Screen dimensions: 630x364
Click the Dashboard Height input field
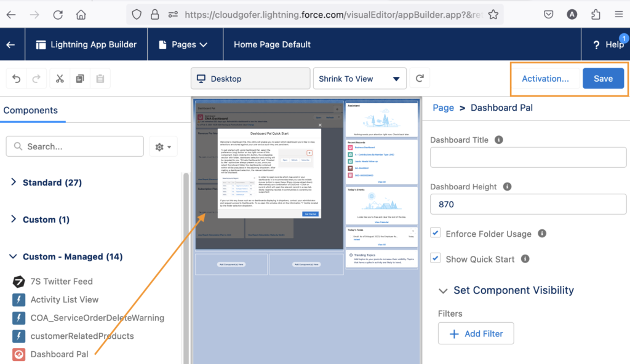click(528, 205)
